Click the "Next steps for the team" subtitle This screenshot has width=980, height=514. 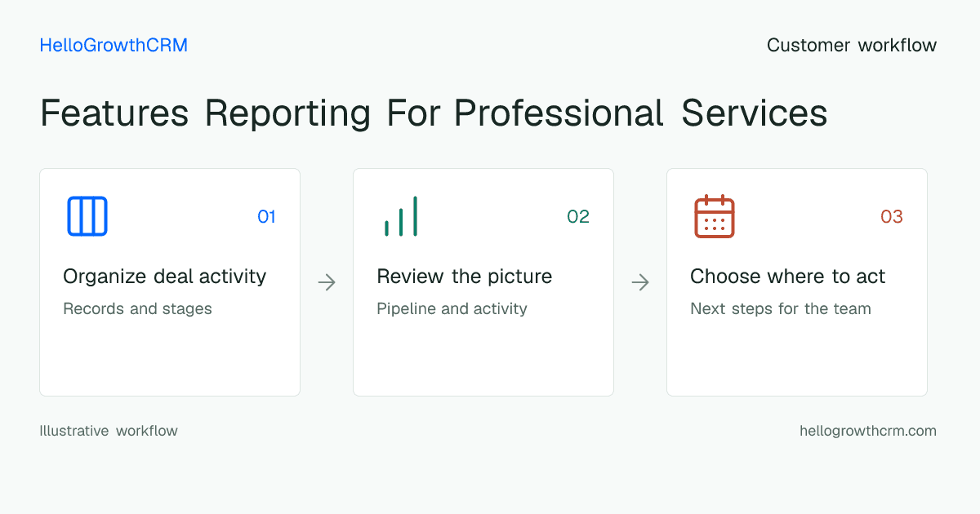[781, 309]
